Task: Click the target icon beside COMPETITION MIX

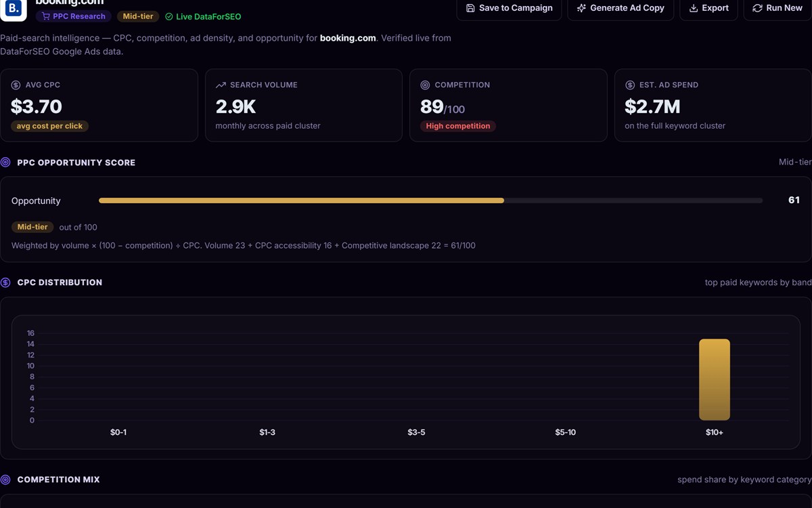Action: coord(5,480)
